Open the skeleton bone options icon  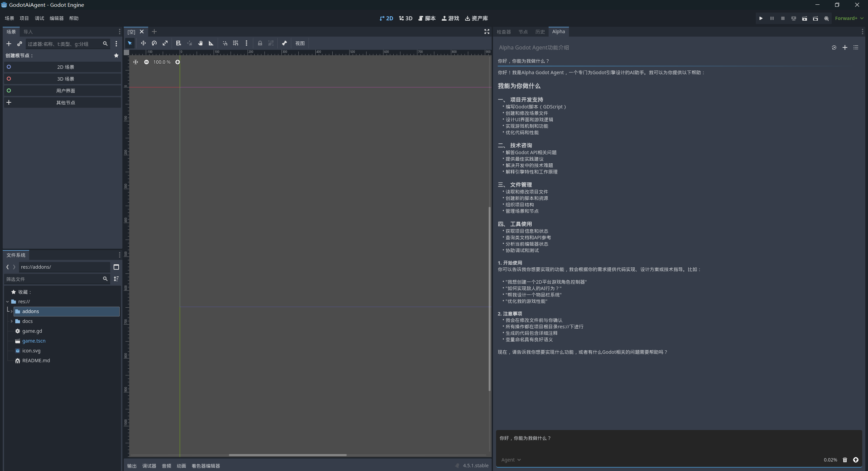284,43
